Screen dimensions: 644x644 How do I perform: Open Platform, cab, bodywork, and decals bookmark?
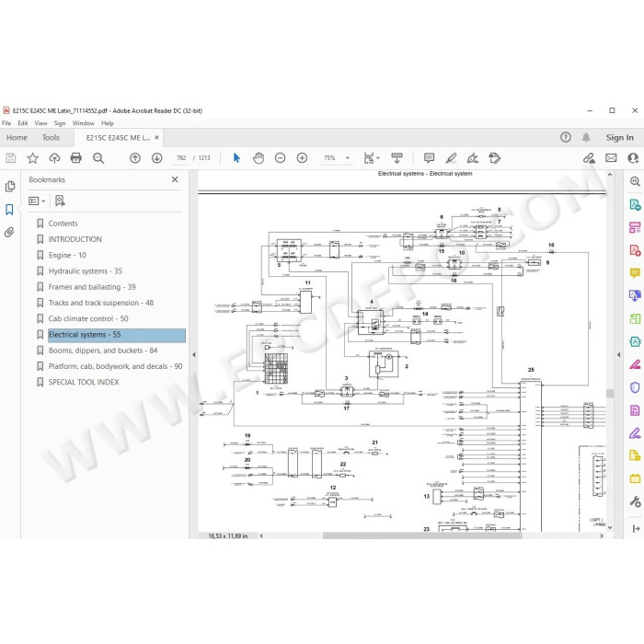tap(115, 366)
